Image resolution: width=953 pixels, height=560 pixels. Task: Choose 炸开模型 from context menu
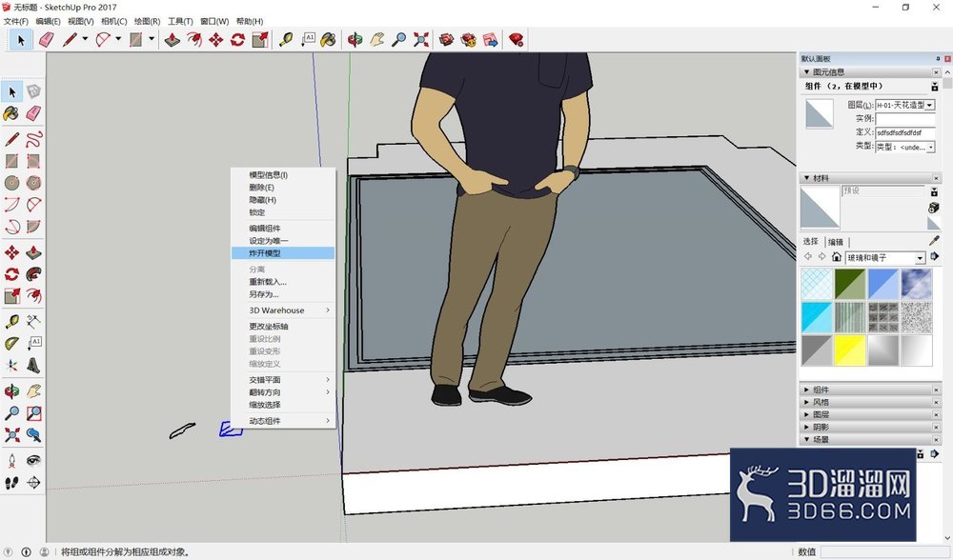point(283,253)
